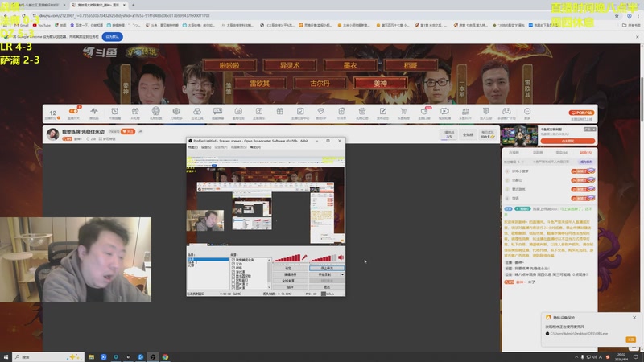Screen dimensions: 644x362
Task: Open the diamond icon in Douyu toolbar
Action: (x=320, y=111)
